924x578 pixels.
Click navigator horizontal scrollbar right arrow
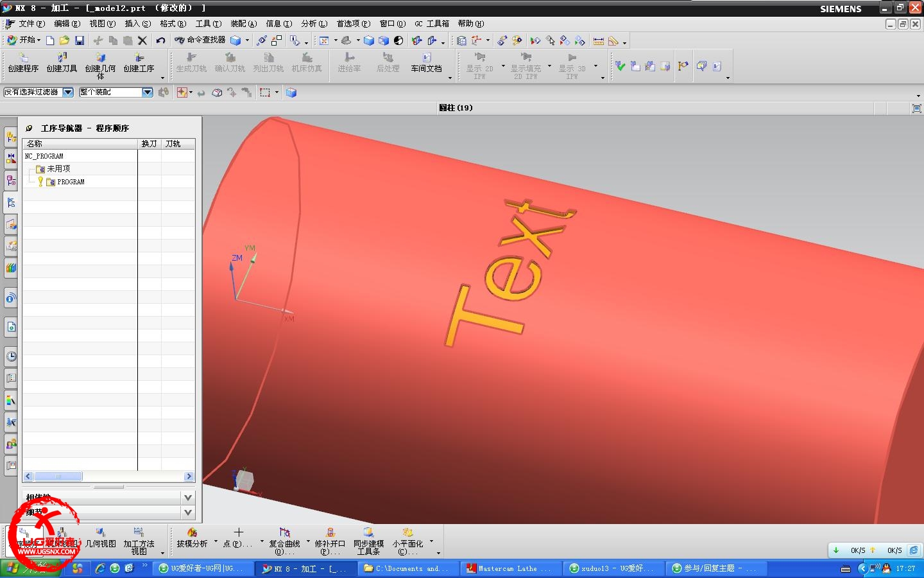pyautogui.click(x=189, y=477)
